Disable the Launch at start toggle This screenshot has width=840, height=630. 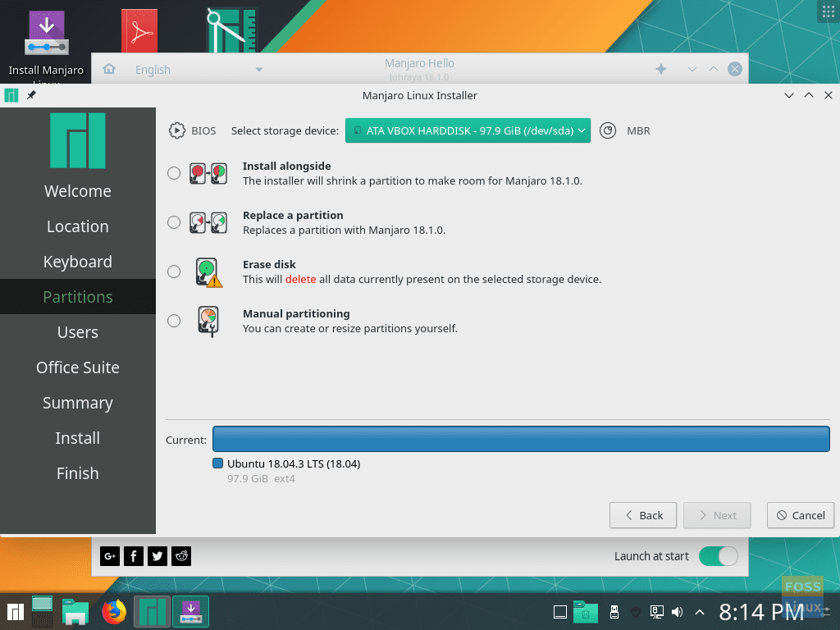(718, 556)
